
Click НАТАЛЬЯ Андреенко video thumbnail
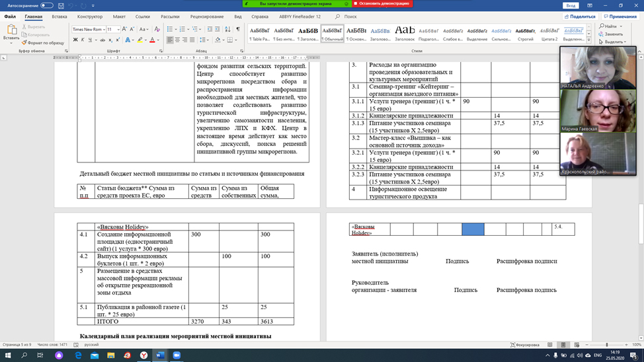[598, 68]
